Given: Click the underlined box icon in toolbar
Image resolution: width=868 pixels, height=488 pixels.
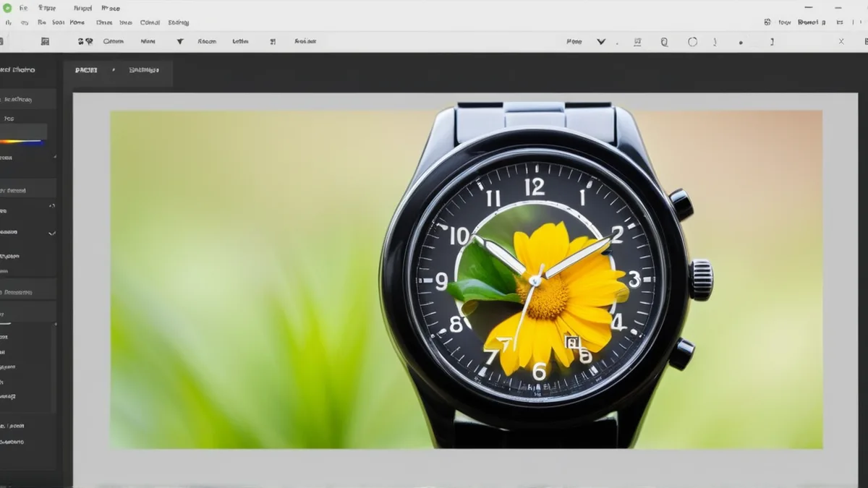Looking at the screenshot, I should pyautogui.click(x=637, y=42).
